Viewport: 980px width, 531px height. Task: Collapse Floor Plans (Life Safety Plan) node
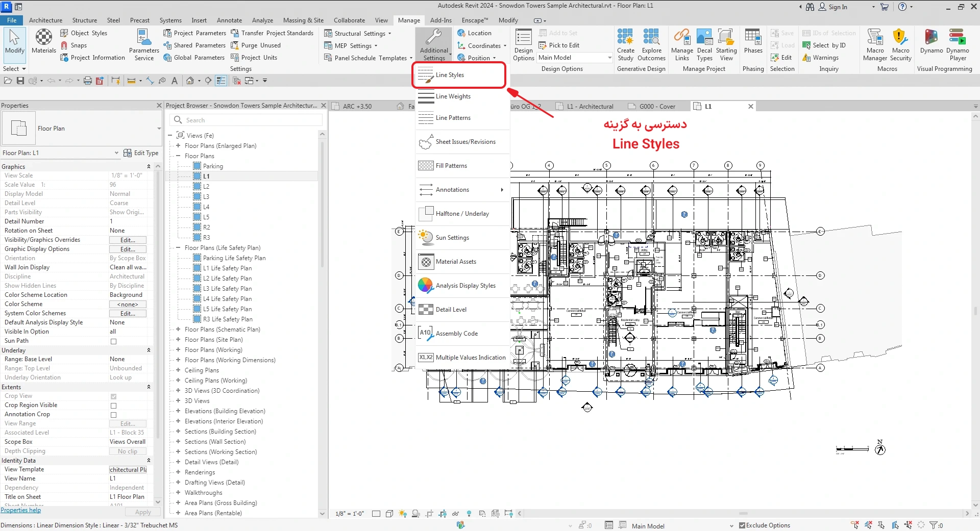(178, 248)
